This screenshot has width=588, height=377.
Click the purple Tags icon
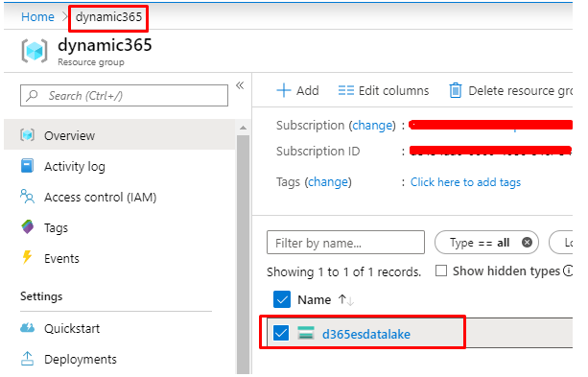pos(28,227)
